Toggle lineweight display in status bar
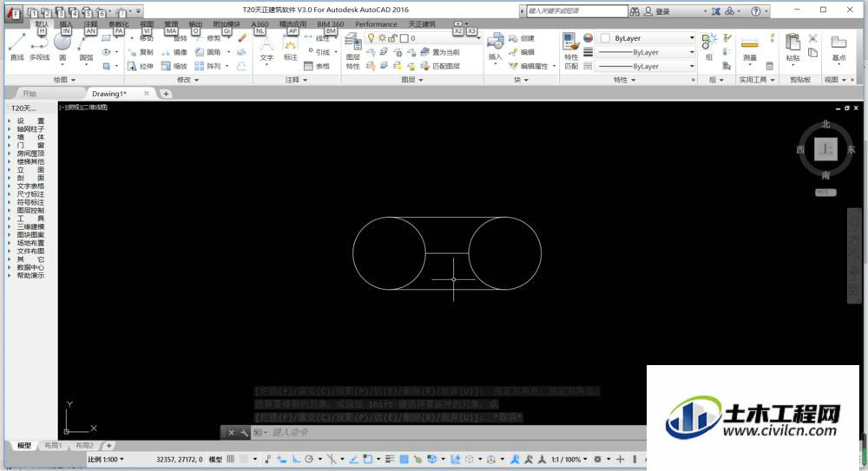This screenshot has height=471, width=868. coord(391,459)
